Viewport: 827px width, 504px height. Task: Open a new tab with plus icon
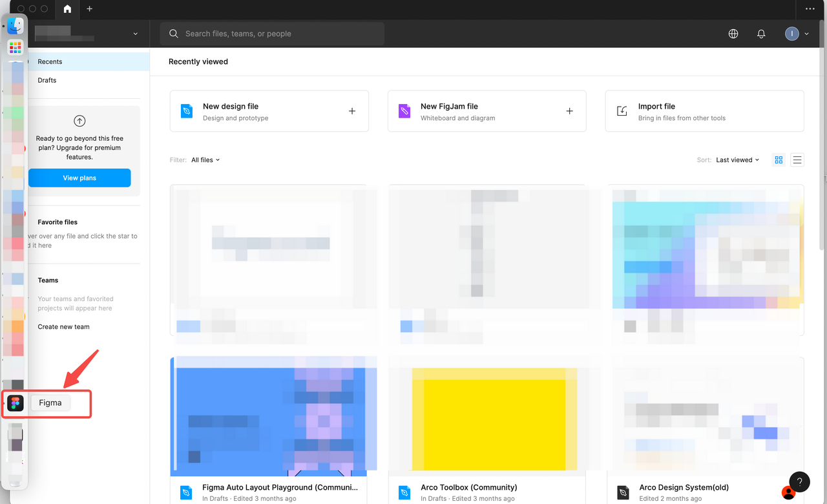click(90, 9)
